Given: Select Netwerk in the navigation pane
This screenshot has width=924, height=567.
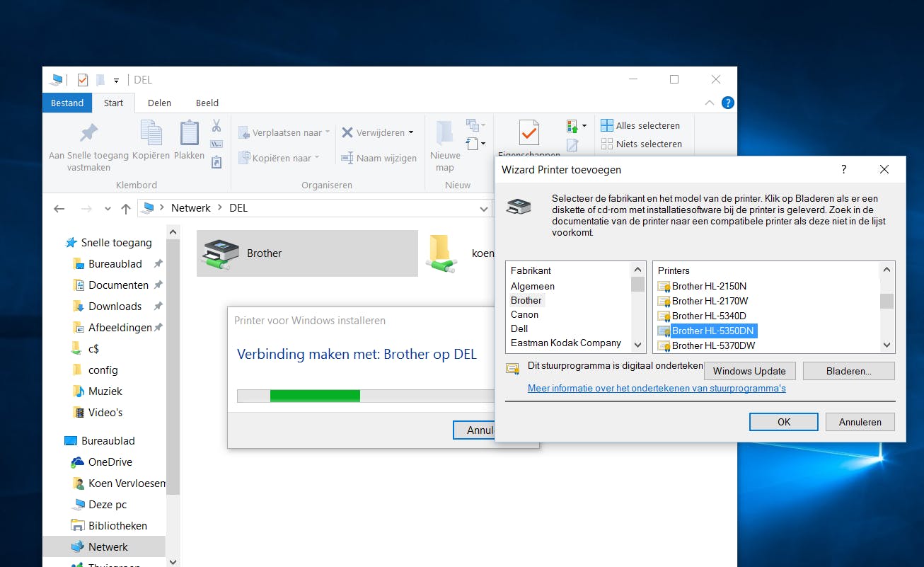Looking at the screenshot, I should [x=104, y=547].
